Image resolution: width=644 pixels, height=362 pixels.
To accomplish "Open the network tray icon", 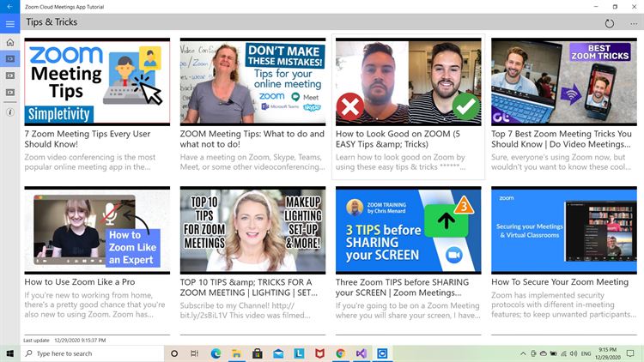I will click(x=563, y=353).
